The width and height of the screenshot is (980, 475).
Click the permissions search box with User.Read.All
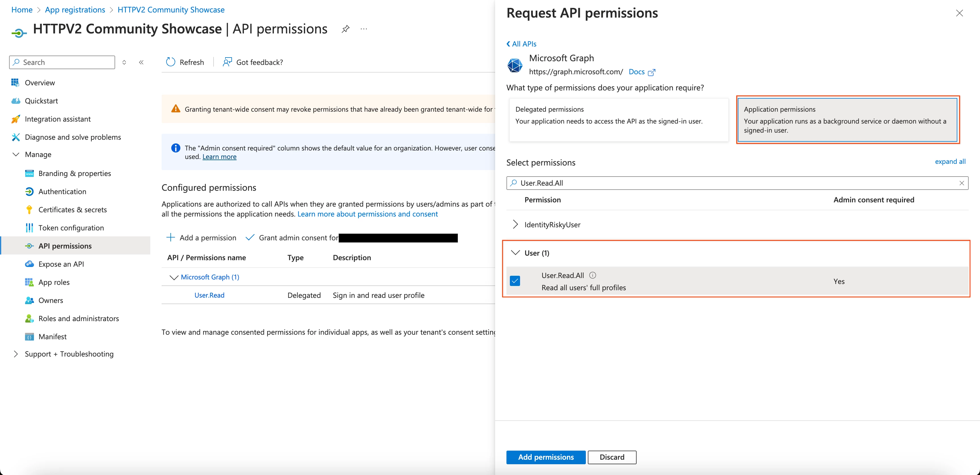tap(737, 183)
